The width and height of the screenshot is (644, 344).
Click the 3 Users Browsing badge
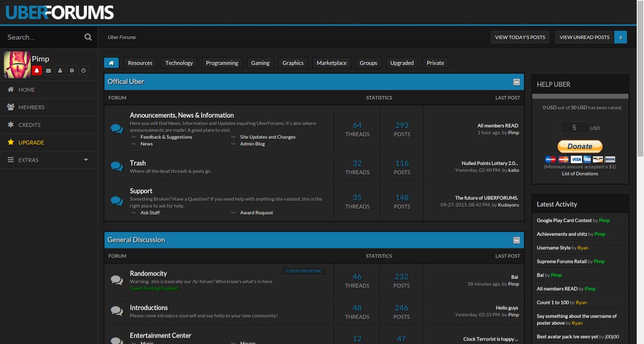click(x=304, y=271)
